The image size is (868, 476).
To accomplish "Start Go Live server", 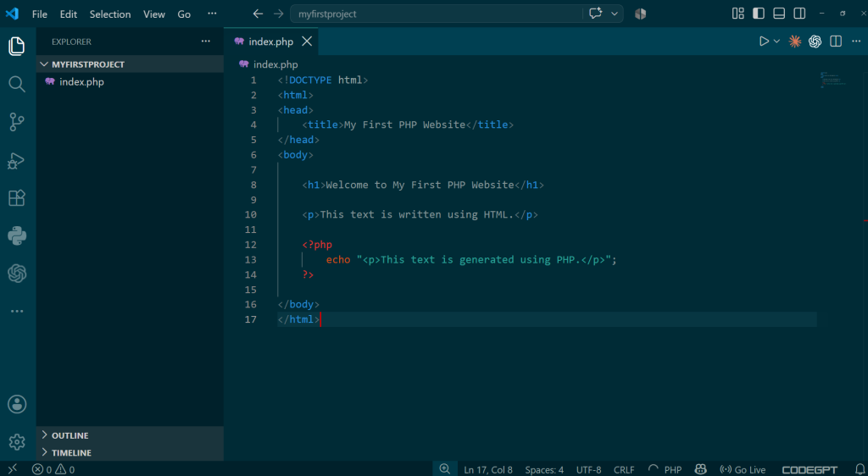I will (743, 469).
